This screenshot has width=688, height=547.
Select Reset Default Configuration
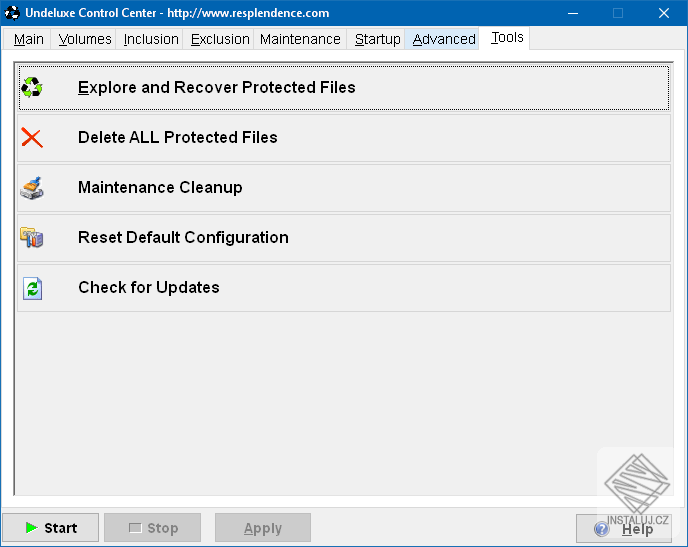[344, 238]
